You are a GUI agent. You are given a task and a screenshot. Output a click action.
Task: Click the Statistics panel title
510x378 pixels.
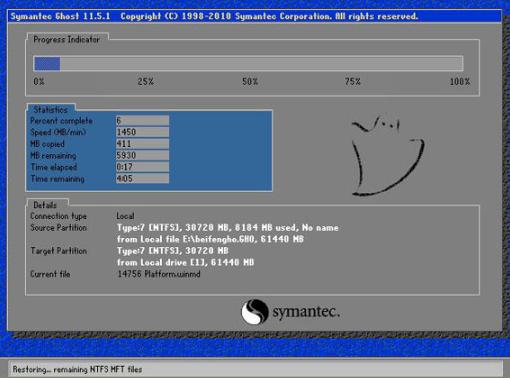pos(51,109)
